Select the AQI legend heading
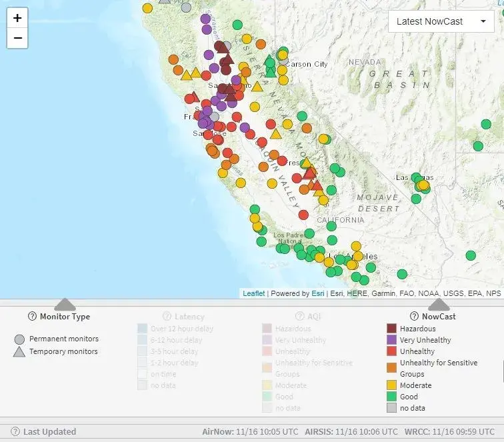 click(304, 317)
